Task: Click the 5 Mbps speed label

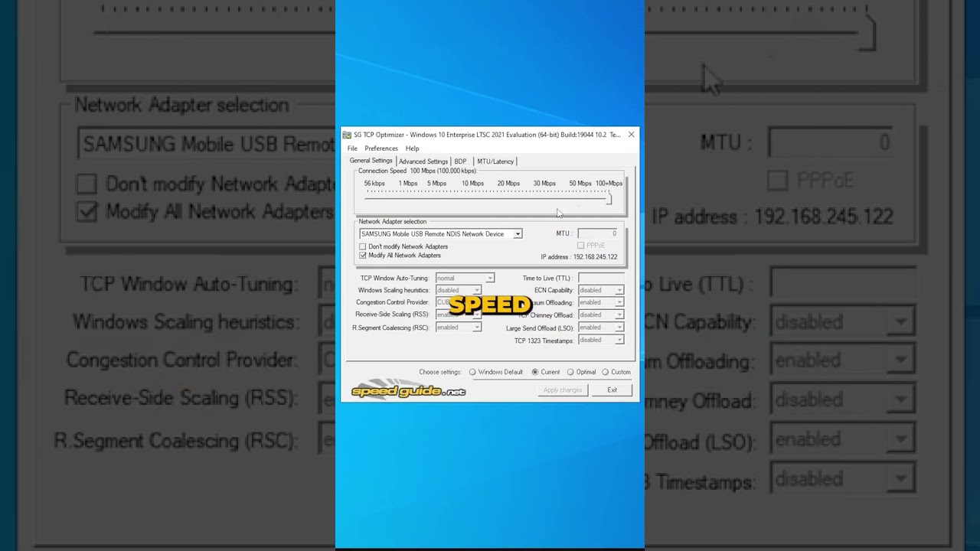Action: point(436,184)
